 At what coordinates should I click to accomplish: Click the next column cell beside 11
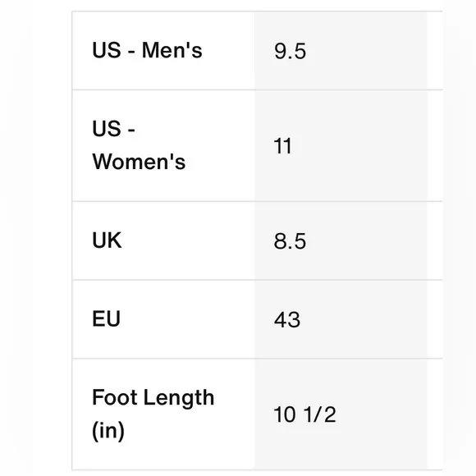[435, 146]
